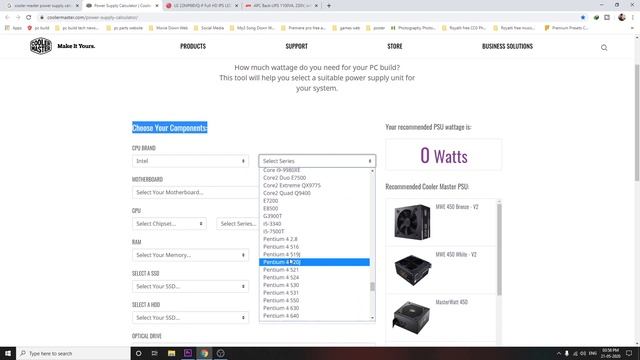Screen dimensions: 640x360
Task: Open the Chrome profile avatar
Action: 622,17
